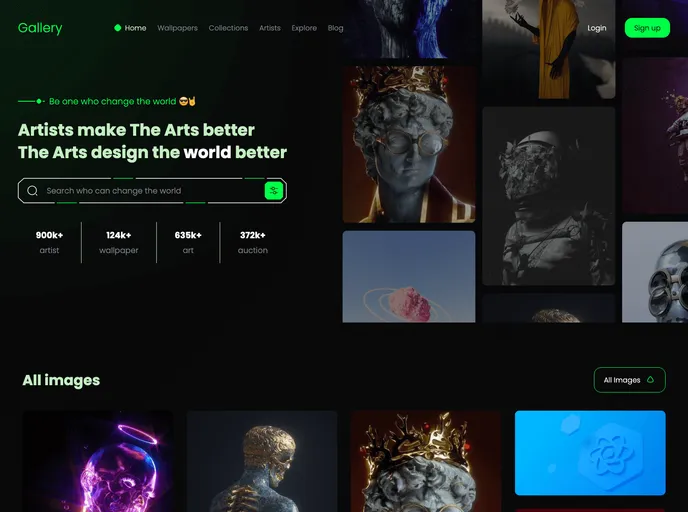
Task: Open the crowned bust with glasses hero image
Action: click(409, 144)
